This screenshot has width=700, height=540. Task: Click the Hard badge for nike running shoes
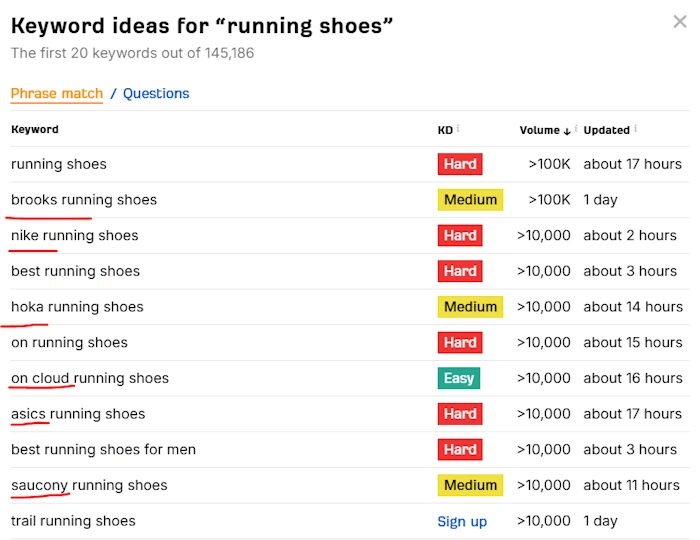coord(460,235)
